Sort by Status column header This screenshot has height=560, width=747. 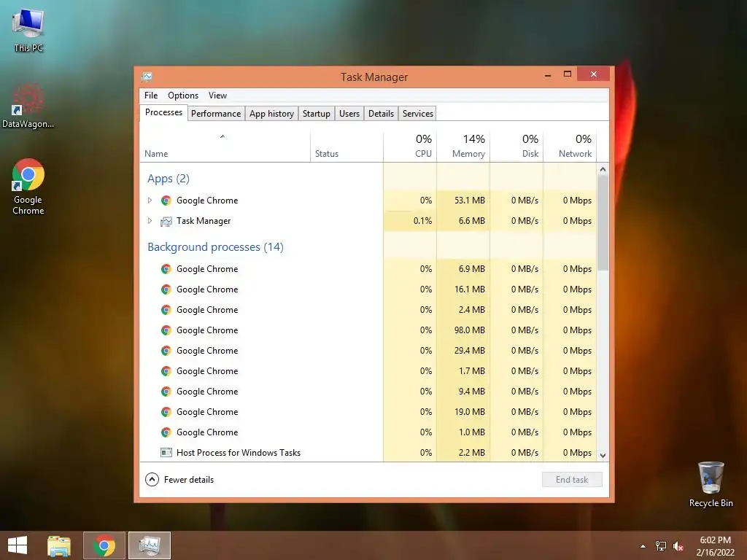(347, 147)
